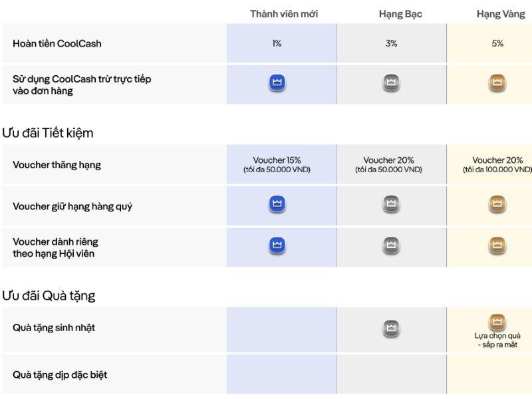The height and width of the screenshot is (399, 532).
Task: Click gold crown icon for CoolCash order usage
Action: coord(497,83)
